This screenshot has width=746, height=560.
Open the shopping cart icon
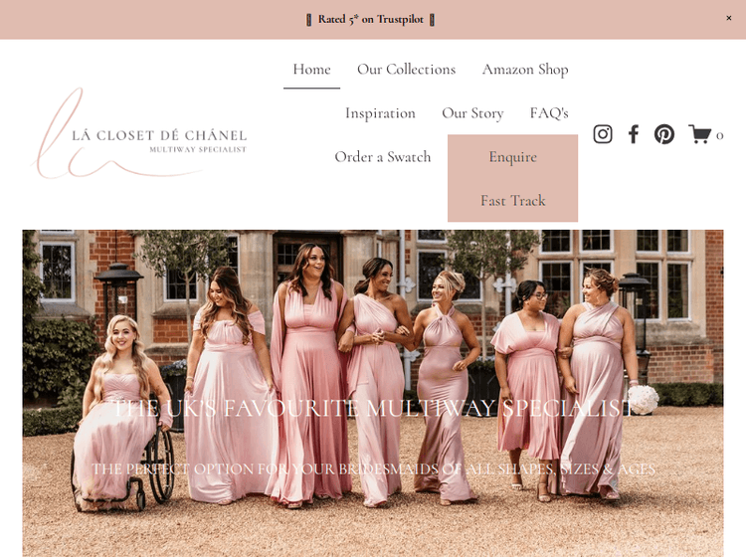coord(699,134)
